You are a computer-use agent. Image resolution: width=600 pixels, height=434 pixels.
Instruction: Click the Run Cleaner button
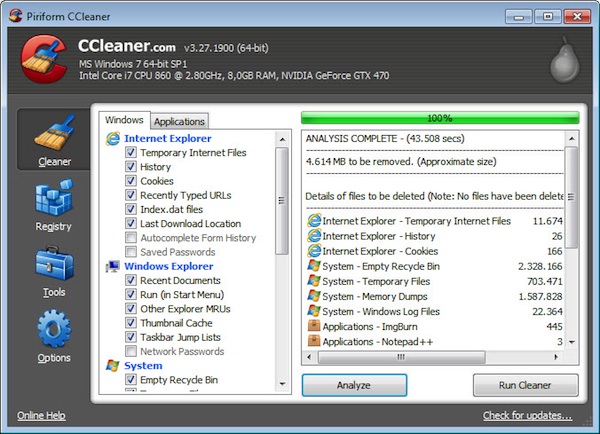click(x=525, y=385)
